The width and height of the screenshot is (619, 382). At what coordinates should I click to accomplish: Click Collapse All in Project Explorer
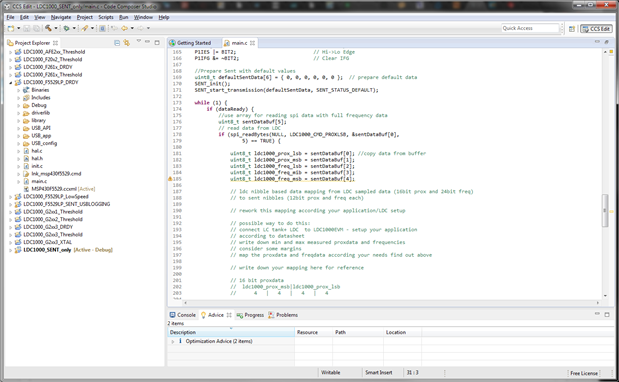pos(117,43)
